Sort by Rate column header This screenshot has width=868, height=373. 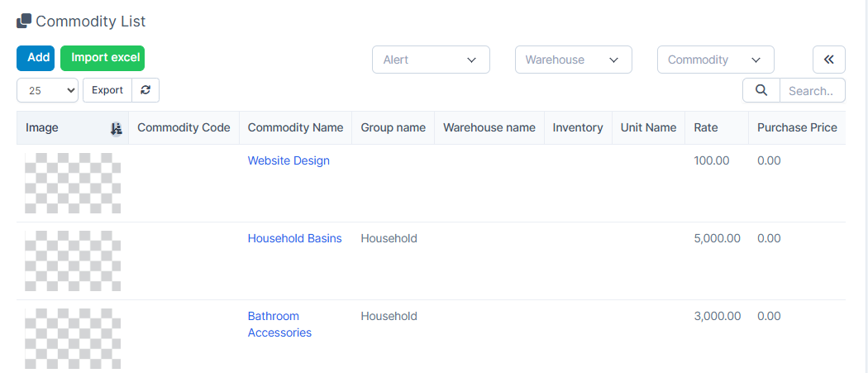coord(706,127)
